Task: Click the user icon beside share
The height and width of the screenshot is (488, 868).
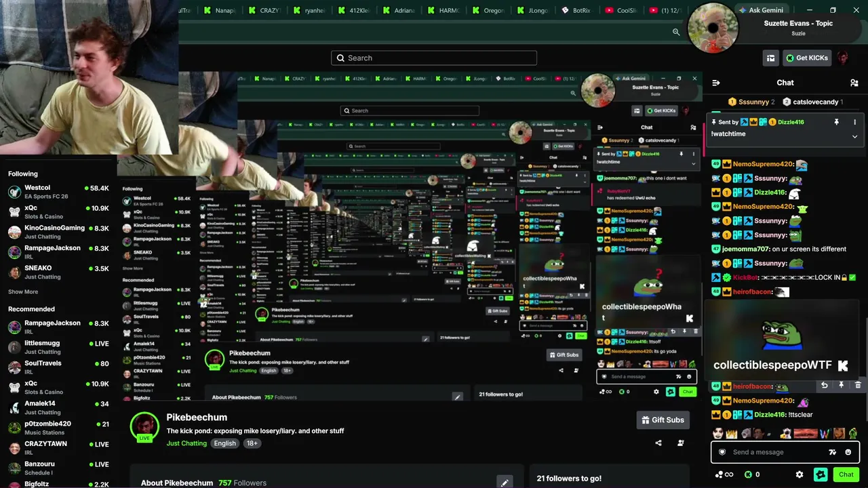Action: click(x=681, y=443)
